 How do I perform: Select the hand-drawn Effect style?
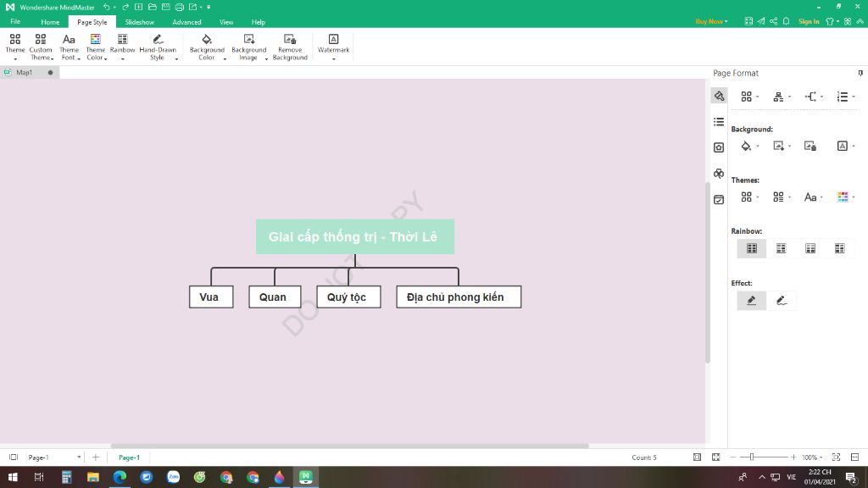point(781,301)
